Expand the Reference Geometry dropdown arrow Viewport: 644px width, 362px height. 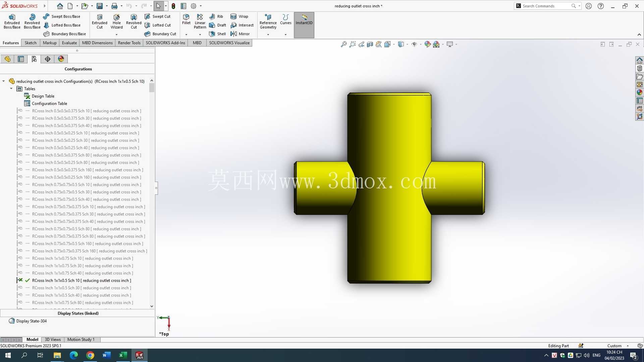[268, 35]
